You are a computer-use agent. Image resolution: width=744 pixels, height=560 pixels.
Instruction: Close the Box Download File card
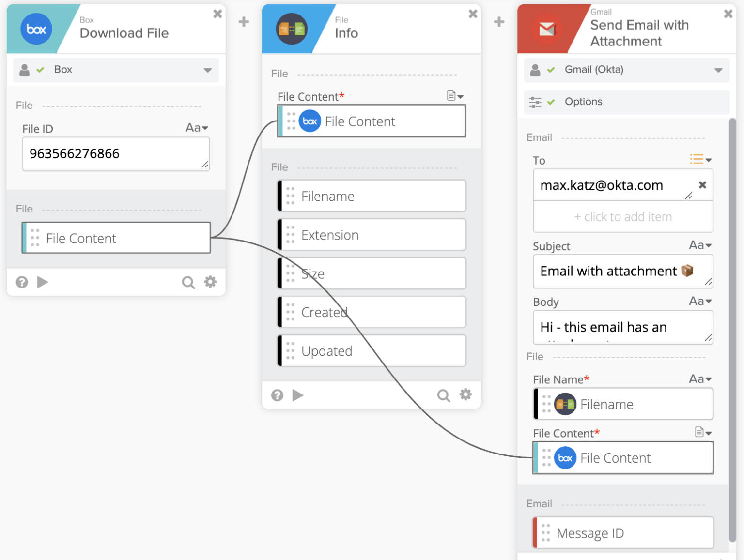pyautogui.click(x=217, y=14)
